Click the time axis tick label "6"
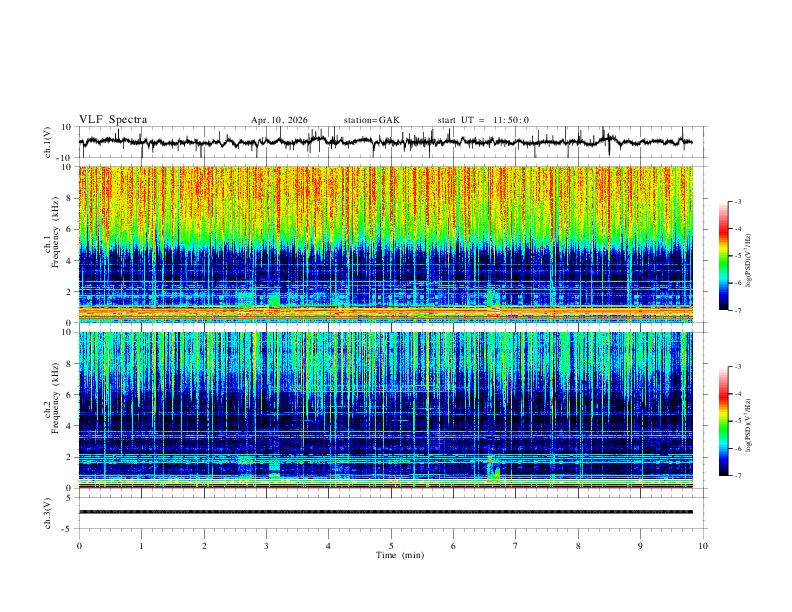Image resolution: width=792 pixels, height=612 pixels. tap(453, 546)
